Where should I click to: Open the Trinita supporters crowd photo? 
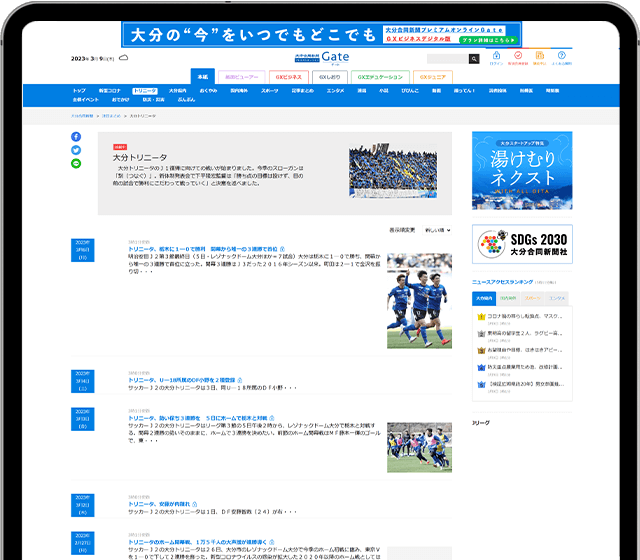(393, 172)
